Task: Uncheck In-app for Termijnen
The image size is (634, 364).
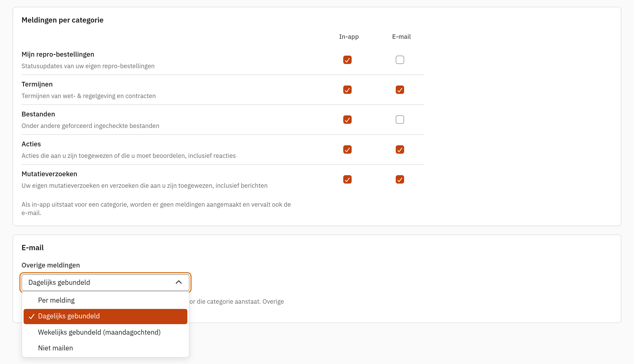Action: (347, 90)
